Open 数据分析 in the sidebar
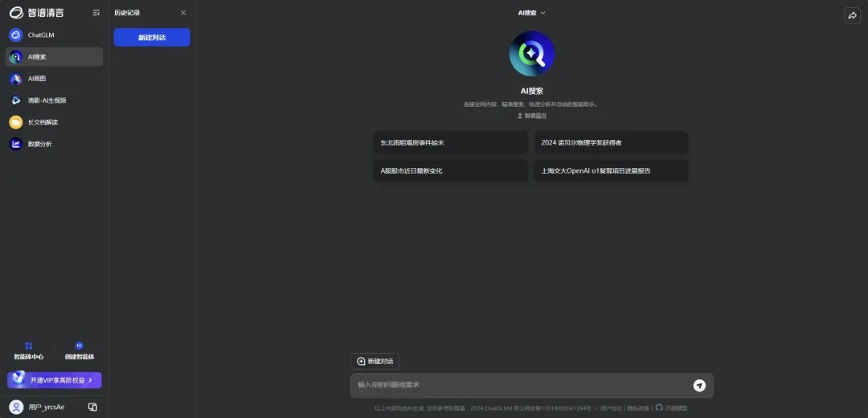868x418 pixels. click(55, 144)
